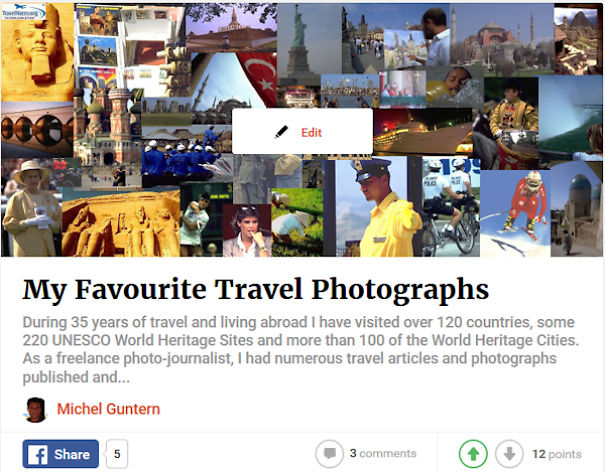Click Michel Guntern author name
Image resolution: width=605 pixels, height=472 pixels.
[x=108, y=409]
